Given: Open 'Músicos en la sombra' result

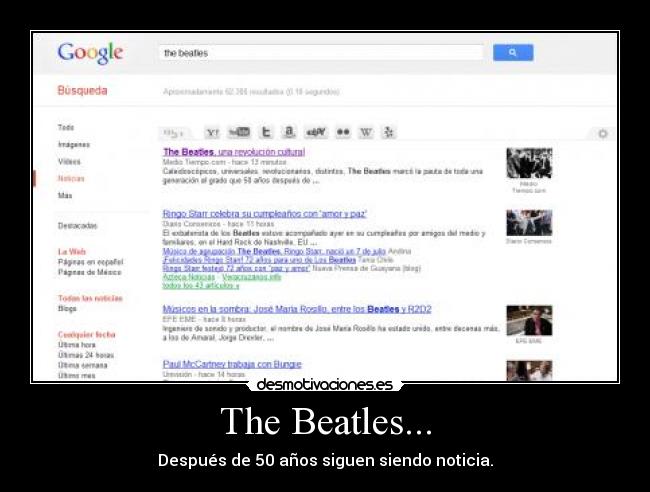Looking at the screenshot, I should tap(297, 309).
